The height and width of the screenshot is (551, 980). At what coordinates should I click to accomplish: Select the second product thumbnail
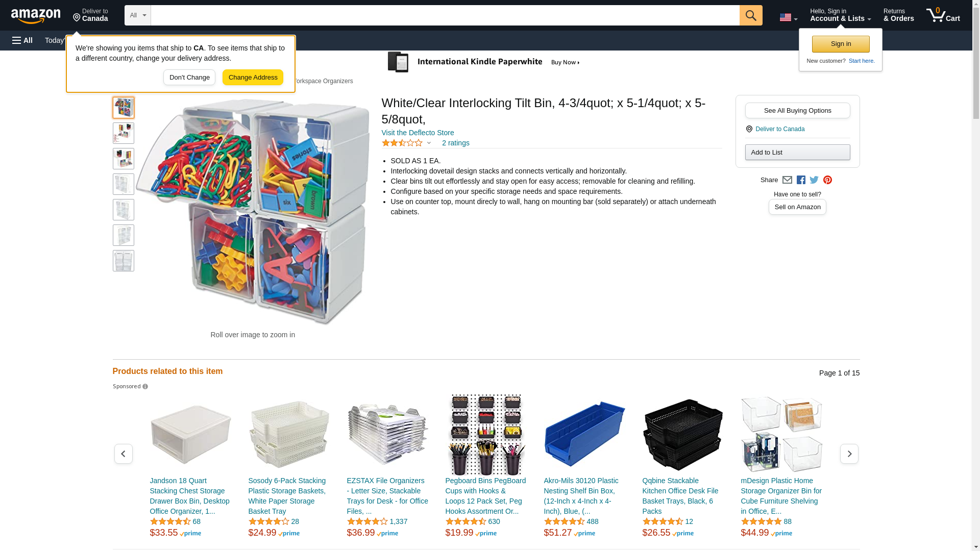tap(123, 133)
